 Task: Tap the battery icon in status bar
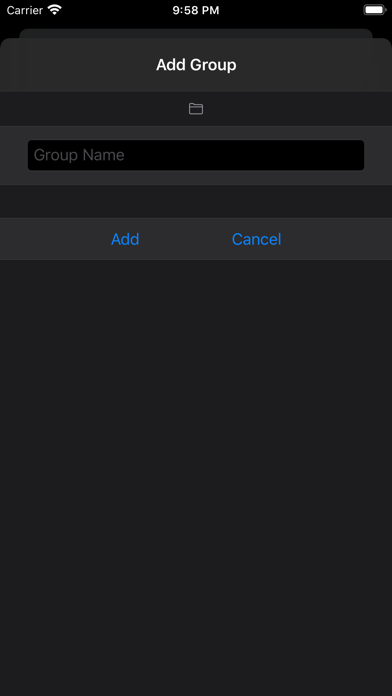click(375, 10)
